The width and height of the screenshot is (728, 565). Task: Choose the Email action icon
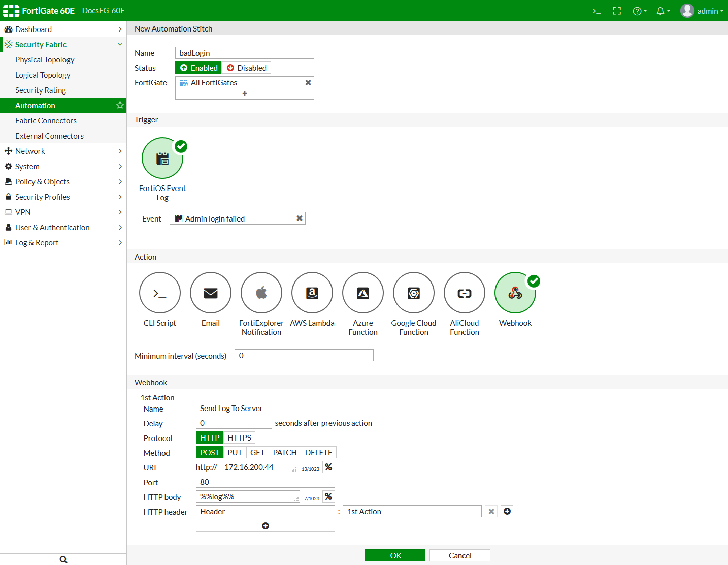click(x=211, y=293)
